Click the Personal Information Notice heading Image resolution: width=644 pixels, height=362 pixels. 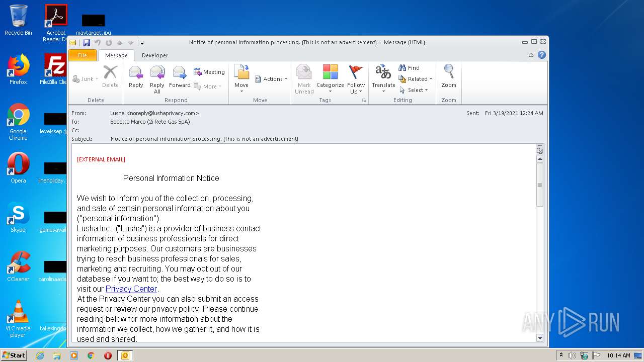tap(171, 178)
